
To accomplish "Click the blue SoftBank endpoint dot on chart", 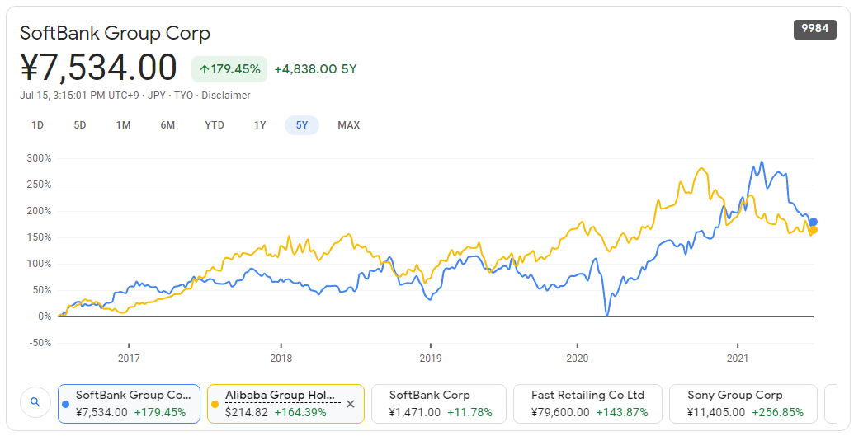I will tap(814, 222).
